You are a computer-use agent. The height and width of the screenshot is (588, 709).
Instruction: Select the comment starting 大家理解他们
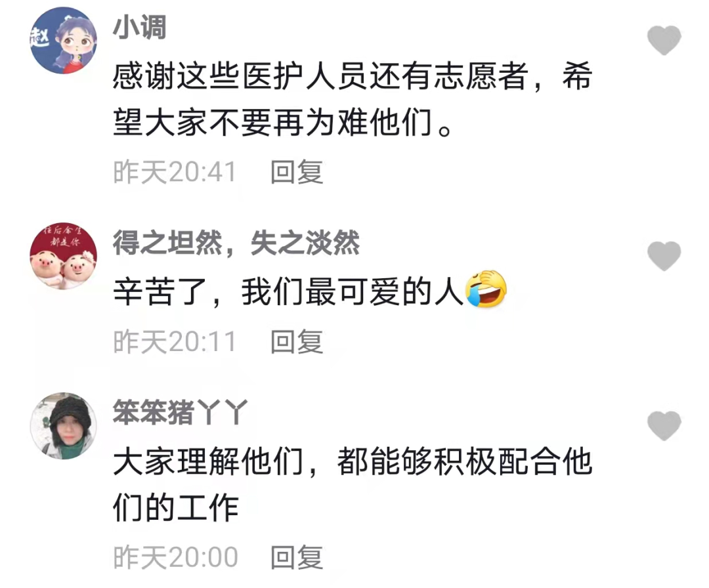pyautogui.click(x=353, y=484)
